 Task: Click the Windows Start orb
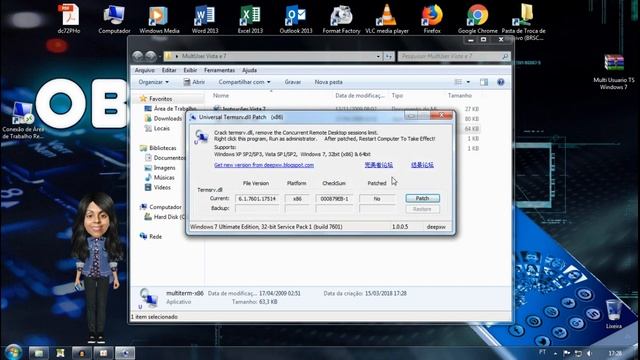click(x=13, y=352)
